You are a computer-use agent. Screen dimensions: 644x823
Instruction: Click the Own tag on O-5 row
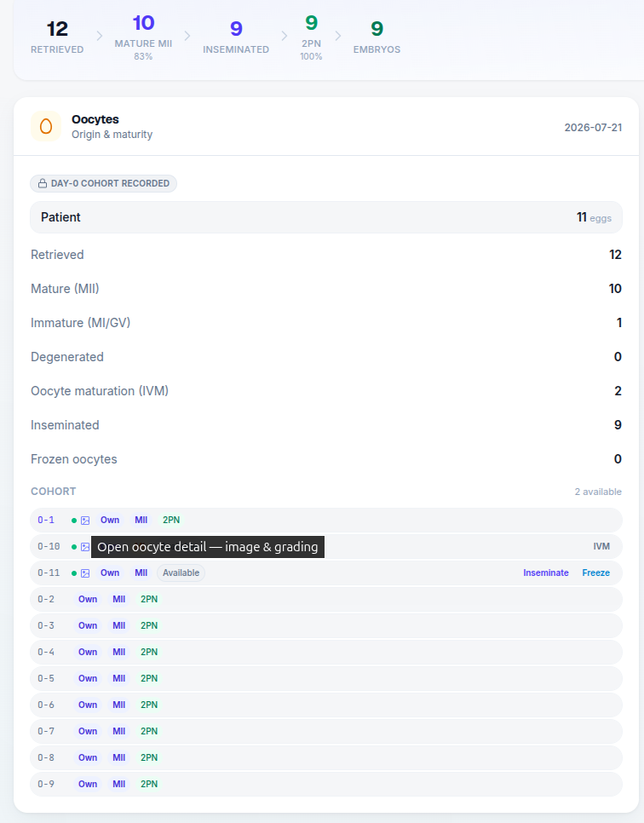[88, 678]
